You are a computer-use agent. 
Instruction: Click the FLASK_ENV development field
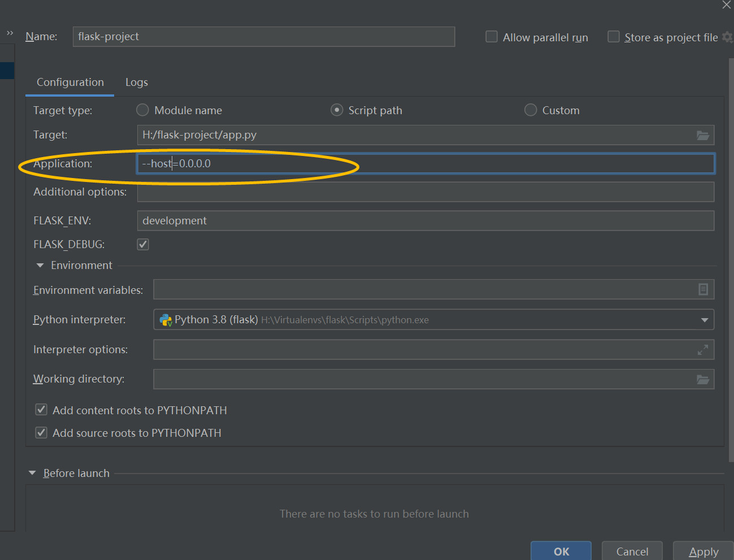pos(426,220)
